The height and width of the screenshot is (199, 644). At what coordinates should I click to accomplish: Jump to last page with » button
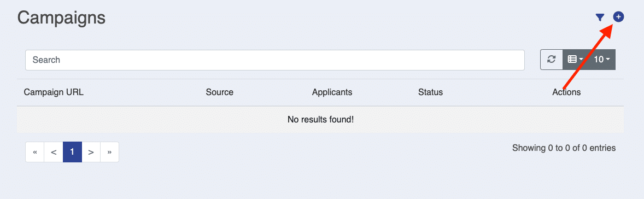point(110,152)
